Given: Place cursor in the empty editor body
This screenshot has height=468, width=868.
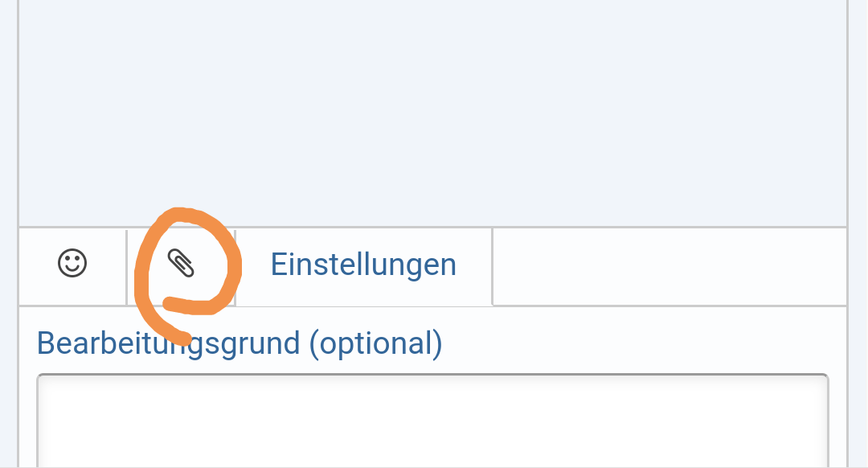Looking at the screenshot, I should (x=432, y=113).
